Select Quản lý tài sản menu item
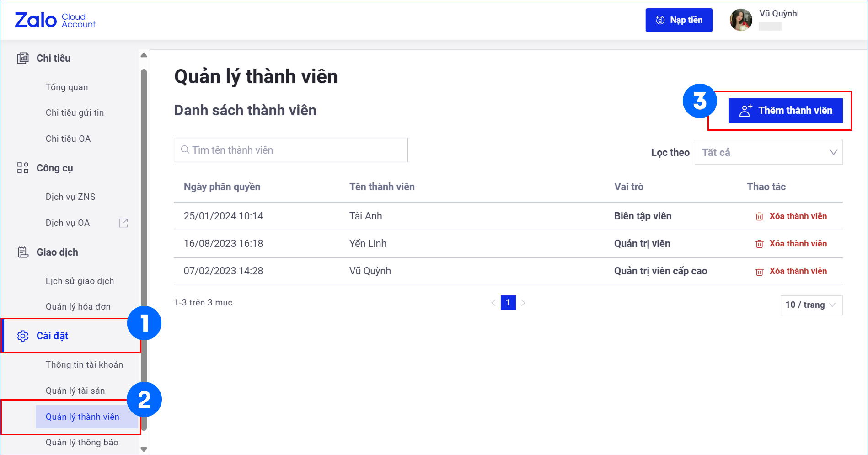Screen dimensions: 868x455 pyautogui.click(x=75, y=391)
